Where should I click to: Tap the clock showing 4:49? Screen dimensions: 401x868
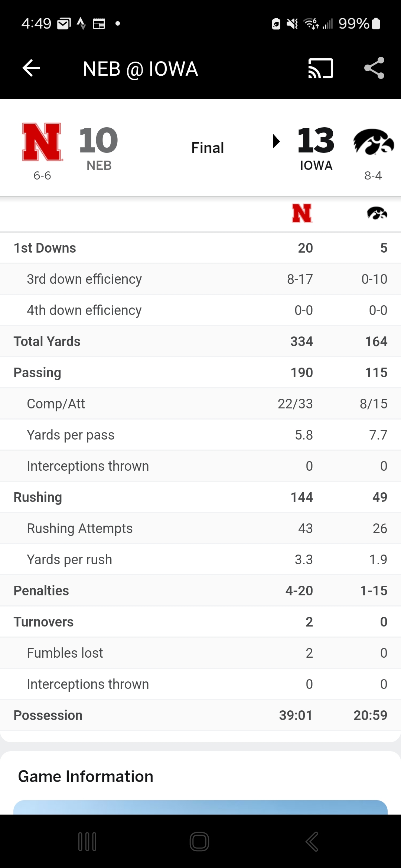point(36,23)
